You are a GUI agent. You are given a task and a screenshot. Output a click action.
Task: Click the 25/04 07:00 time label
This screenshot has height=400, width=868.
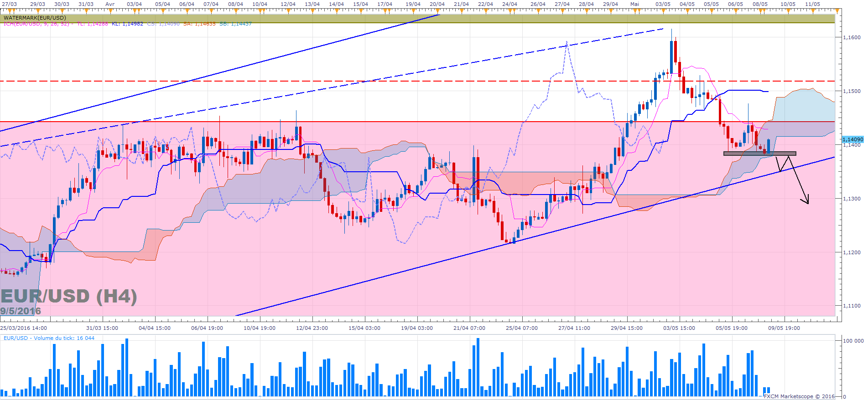coord(522,328)
